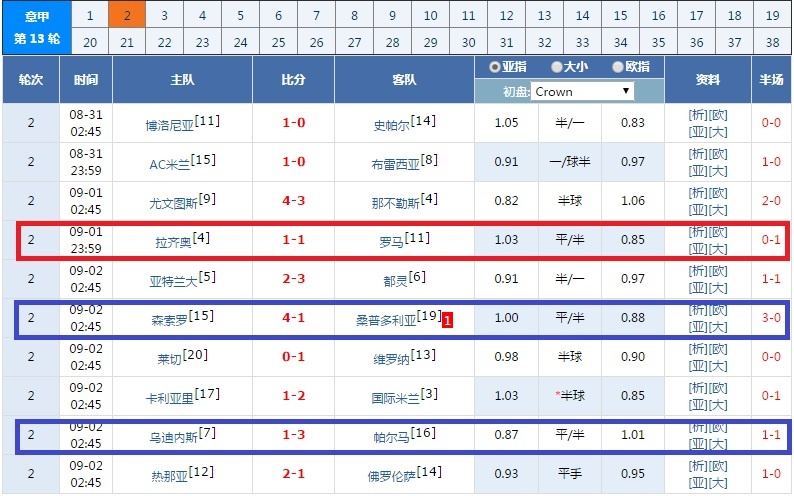Open team page for 佛罗伦萨
This screenshot has height=496, width=794.
tap(391, 476)
